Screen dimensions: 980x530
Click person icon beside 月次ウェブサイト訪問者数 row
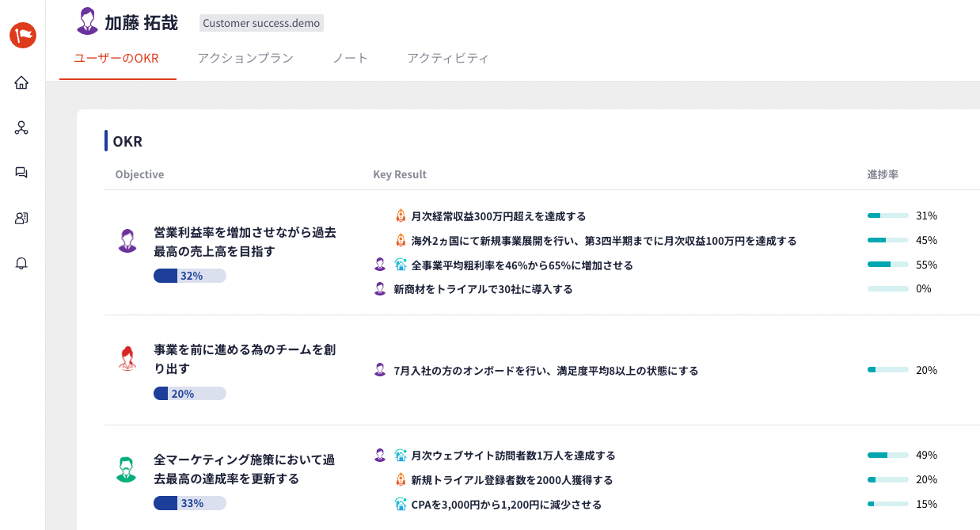click(380, 455)
